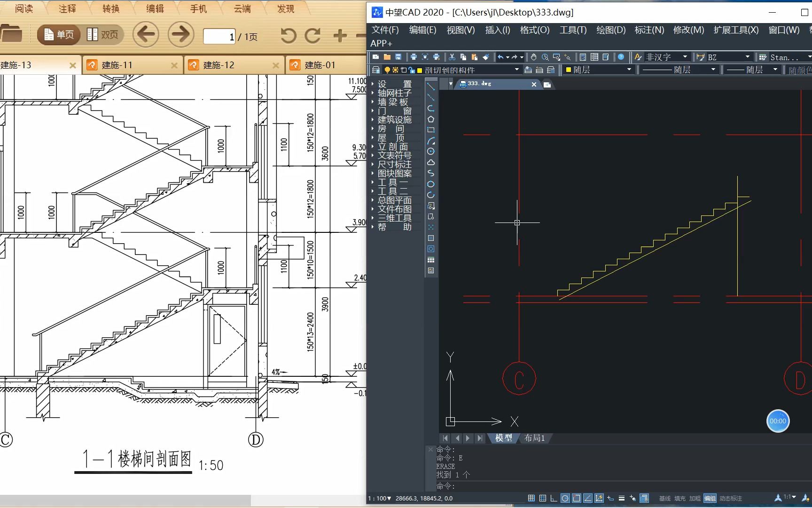The width and height of the screenshot is (812, 508).
Task: Open the annotation scale 1:1 dropdown
Action: coord(790,497)
